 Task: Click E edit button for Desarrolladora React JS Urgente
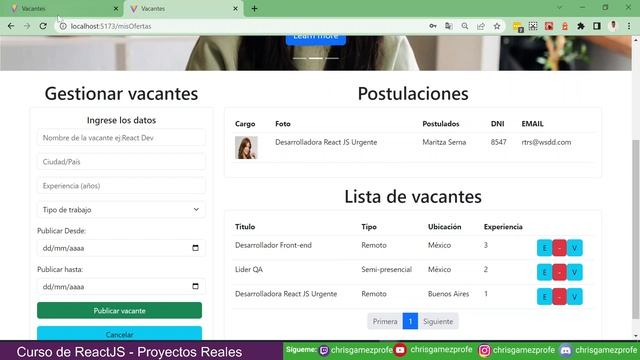(544, 297)
